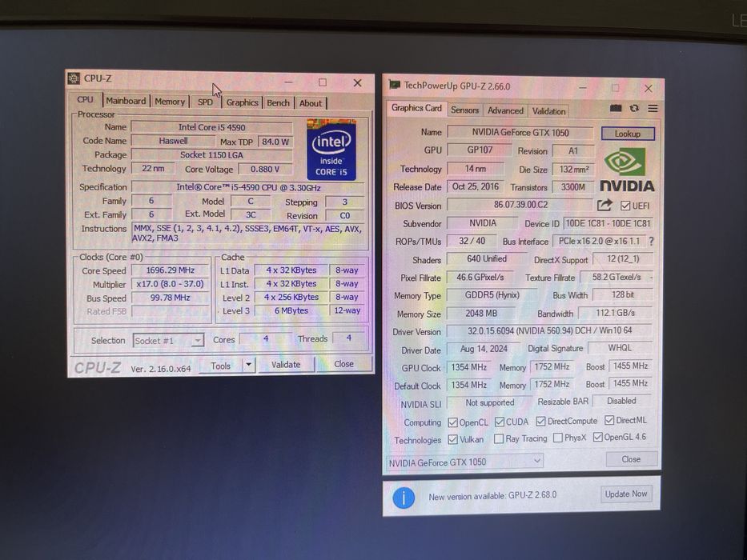Viewport: 747px width, 560px height.
Task: Click the Bus Speed value 99.78 MHz
Action: pos(171,298)
